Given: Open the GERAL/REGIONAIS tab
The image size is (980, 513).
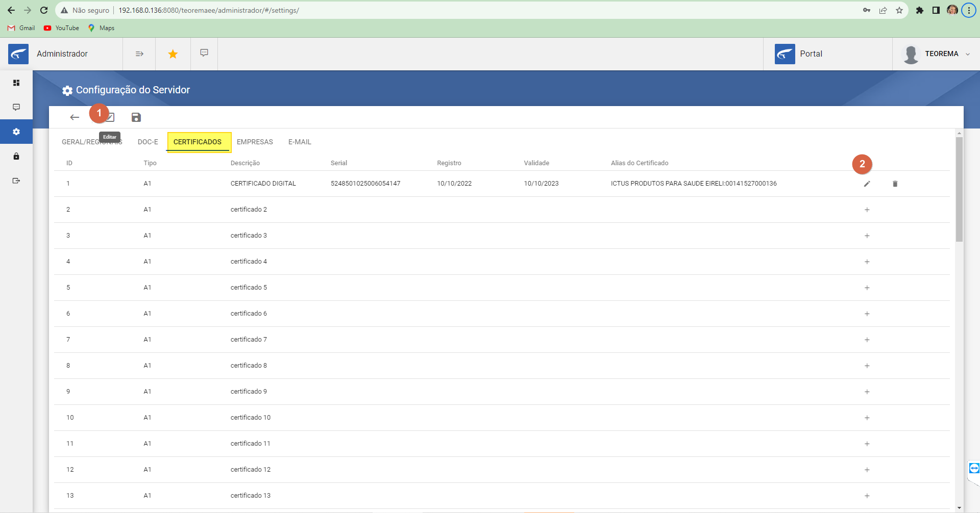Looking at the screenshot, I should click(92, 142).
